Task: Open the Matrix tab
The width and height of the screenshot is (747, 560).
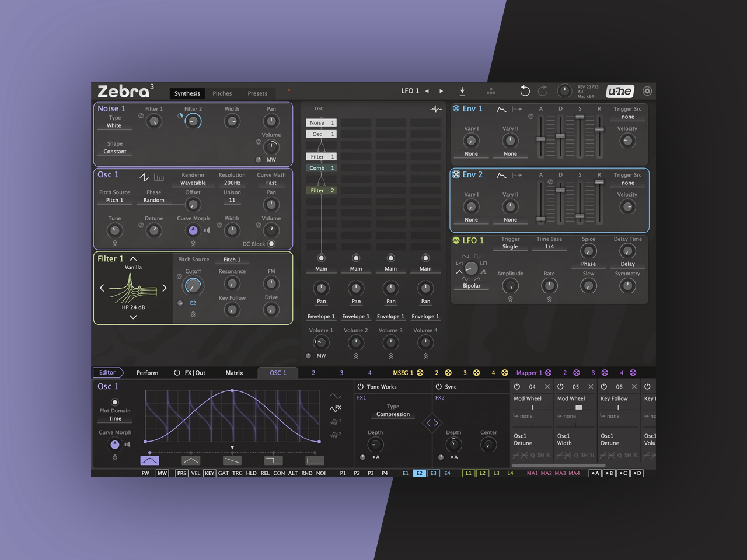Action: click(x=234, y=373)
